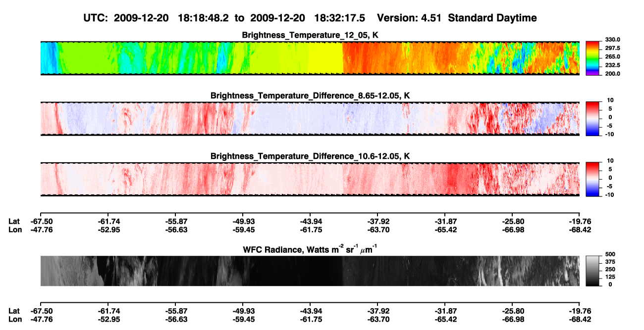Viewport: 644px width, 330px height.
Task: Click latitude -67.50 on axis above WFC Radiance title
Action: pos(41,221)
